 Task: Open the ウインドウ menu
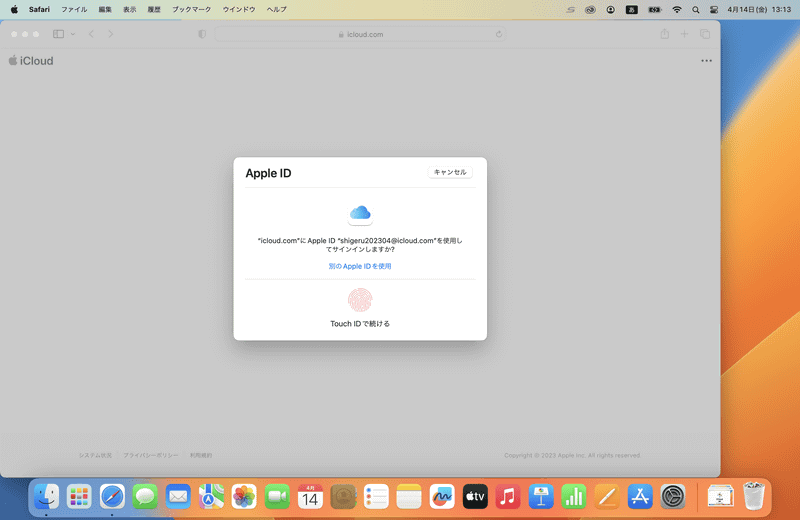coord(239,9)
